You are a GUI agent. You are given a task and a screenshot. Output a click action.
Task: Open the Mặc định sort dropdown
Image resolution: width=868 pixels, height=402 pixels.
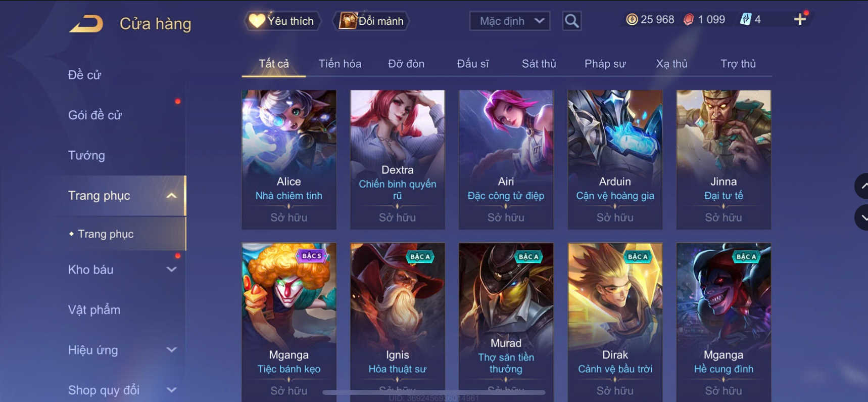(x=510, y=21)
